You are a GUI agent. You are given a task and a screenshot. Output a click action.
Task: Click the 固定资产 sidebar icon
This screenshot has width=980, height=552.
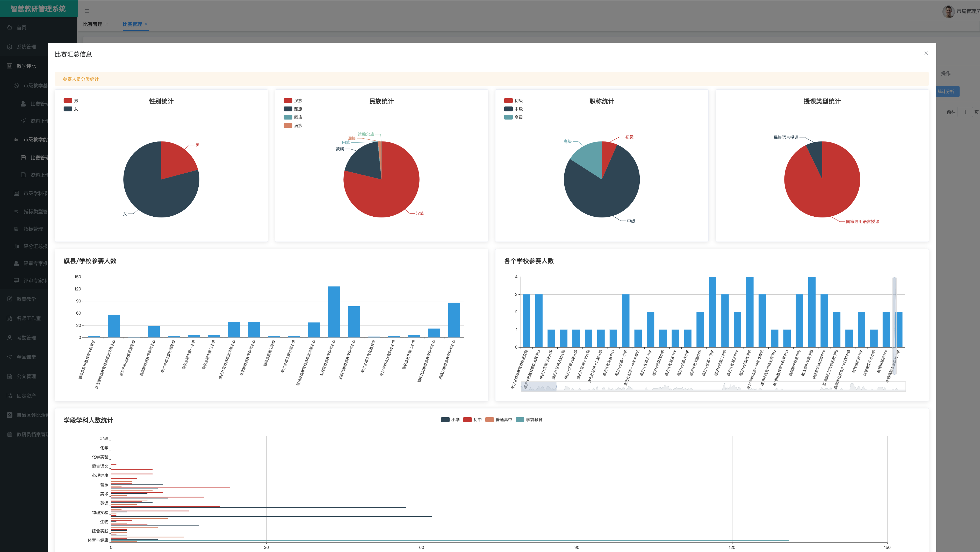10,396
